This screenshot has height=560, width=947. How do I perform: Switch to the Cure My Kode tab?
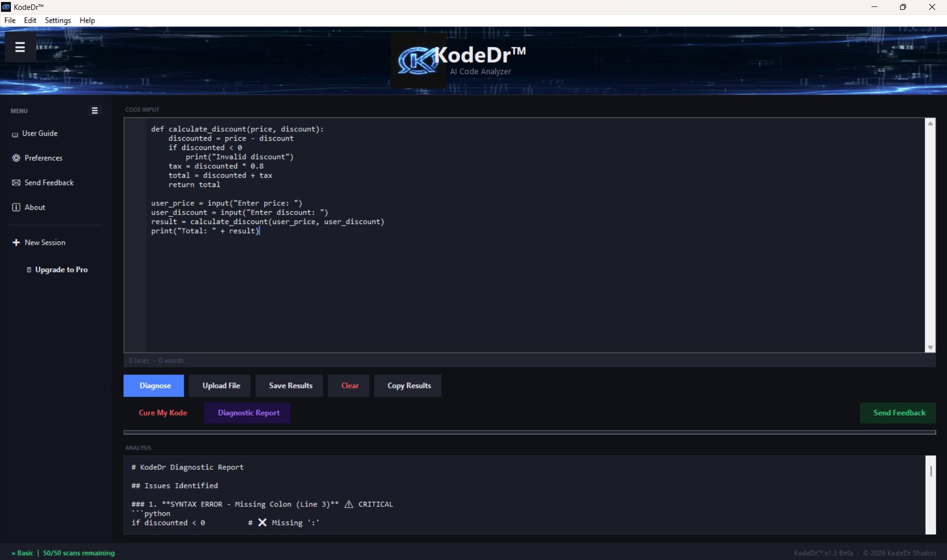(163, 412)
